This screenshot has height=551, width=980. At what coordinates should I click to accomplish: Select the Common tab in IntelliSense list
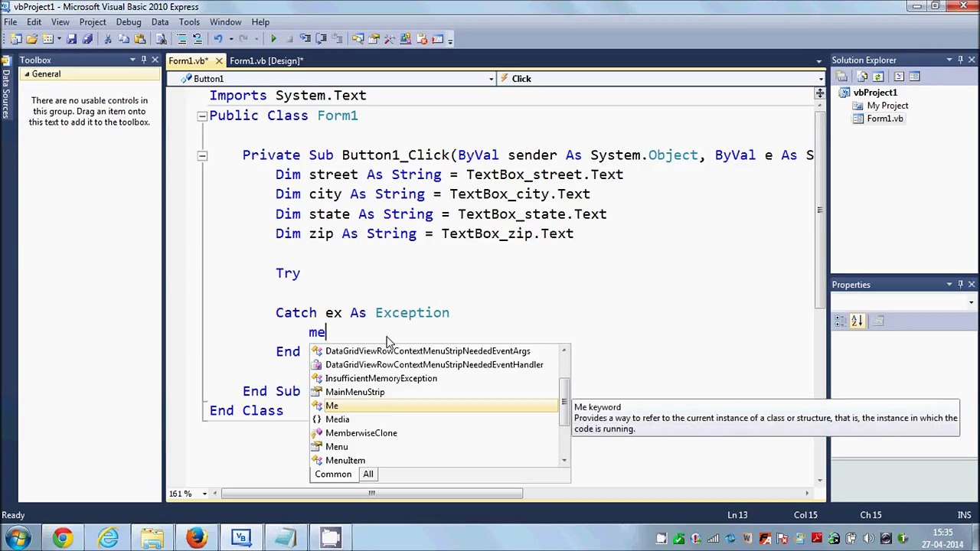333,474
